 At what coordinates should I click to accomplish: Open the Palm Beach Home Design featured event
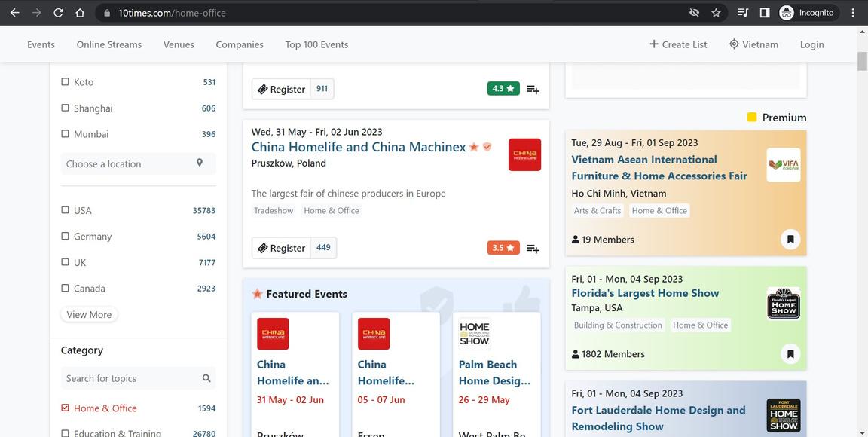click(495, 372)
